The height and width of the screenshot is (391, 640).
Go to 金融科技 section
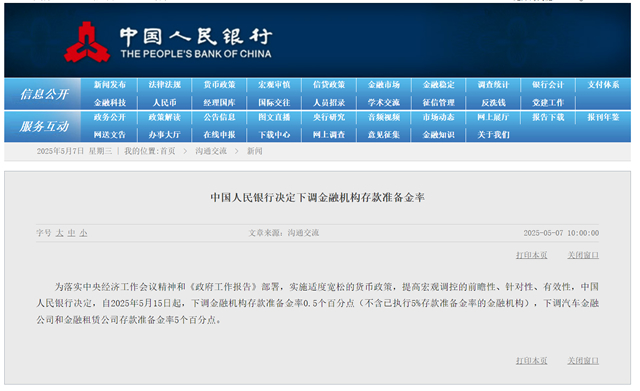[110, 102]
